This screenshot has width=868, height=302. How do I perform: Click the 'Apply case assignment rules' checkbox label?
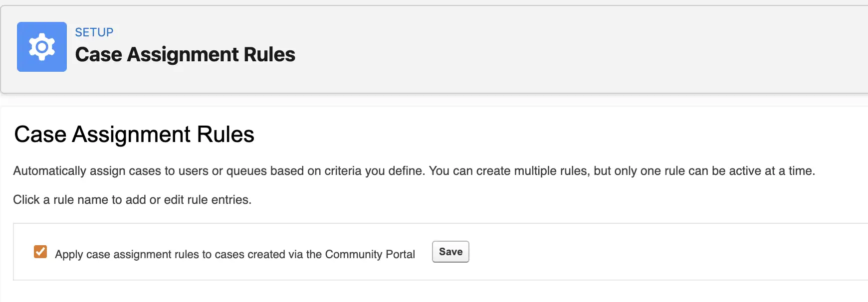pyautogui.click(x=234, y=254)
